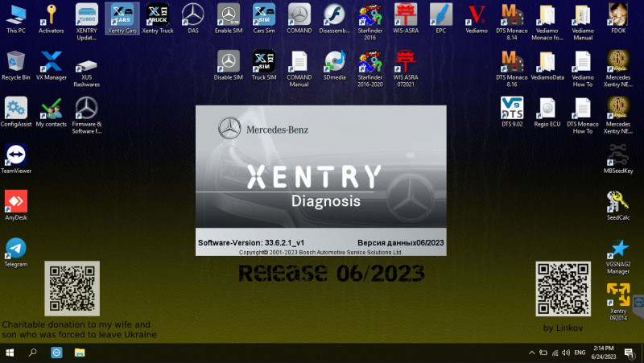644x363 pixels.
Task: Open Starfinder 2016-2020 shortcut
Action: (370, 69)
